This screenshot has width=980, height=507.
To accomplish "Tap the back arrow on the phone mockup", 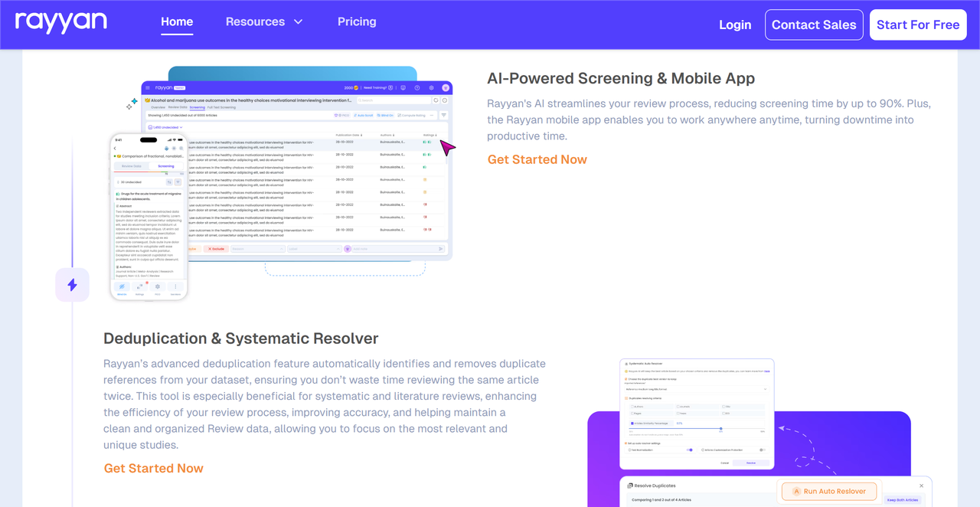I will tap(116, 149).
